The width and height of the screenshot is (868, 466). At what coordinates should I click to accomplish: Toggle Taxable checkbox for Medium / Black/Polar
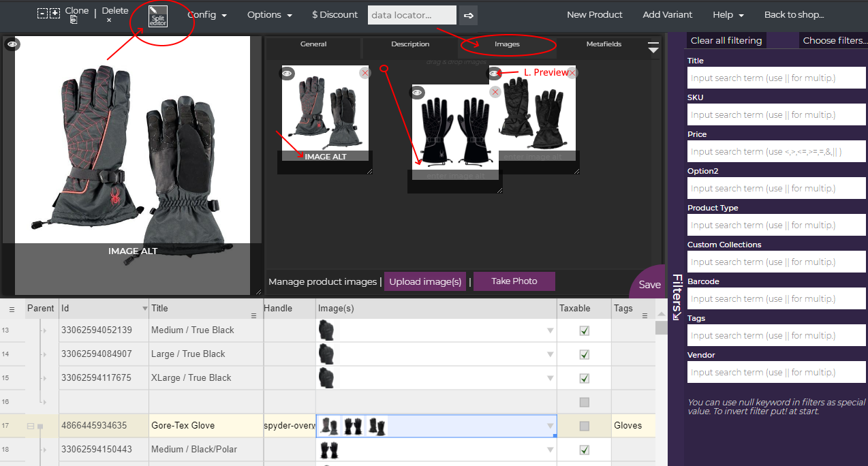(x=584, y=450)
